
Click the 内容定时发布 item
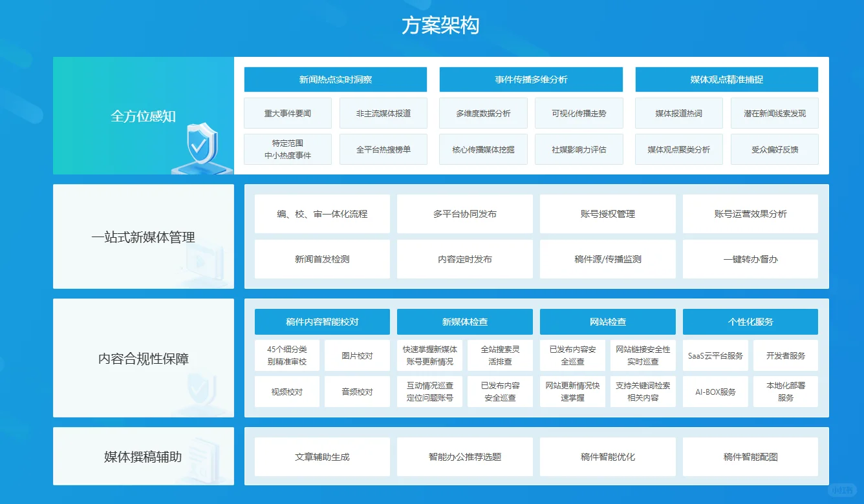[465, 259]
